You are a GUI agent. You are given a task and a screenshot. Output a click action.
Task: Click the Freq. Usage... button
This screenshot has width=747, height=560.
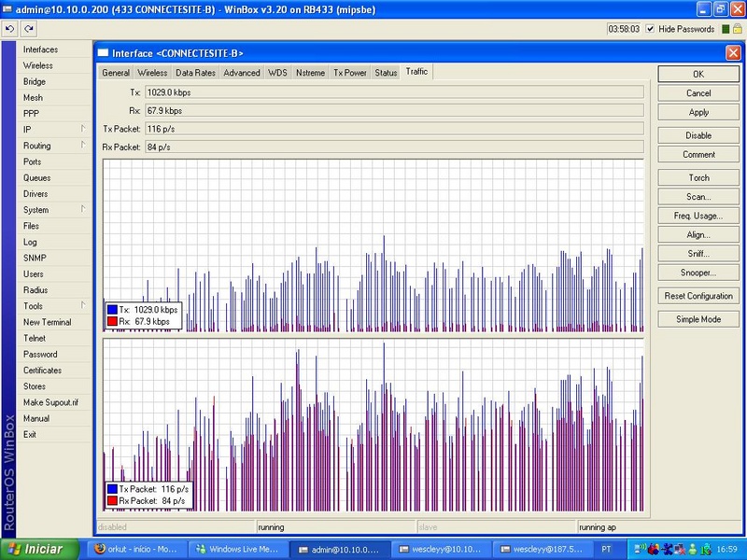(698, 216)
